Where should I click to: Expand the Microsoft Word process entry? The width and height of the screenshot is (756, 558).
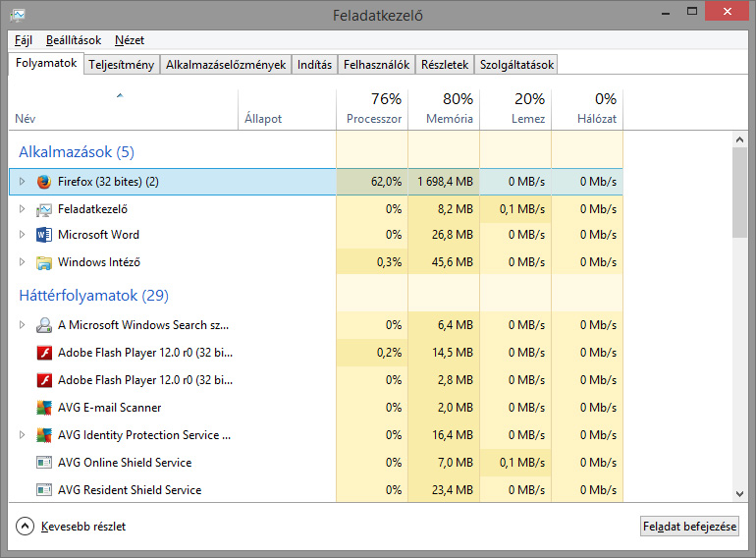point(23,235)
